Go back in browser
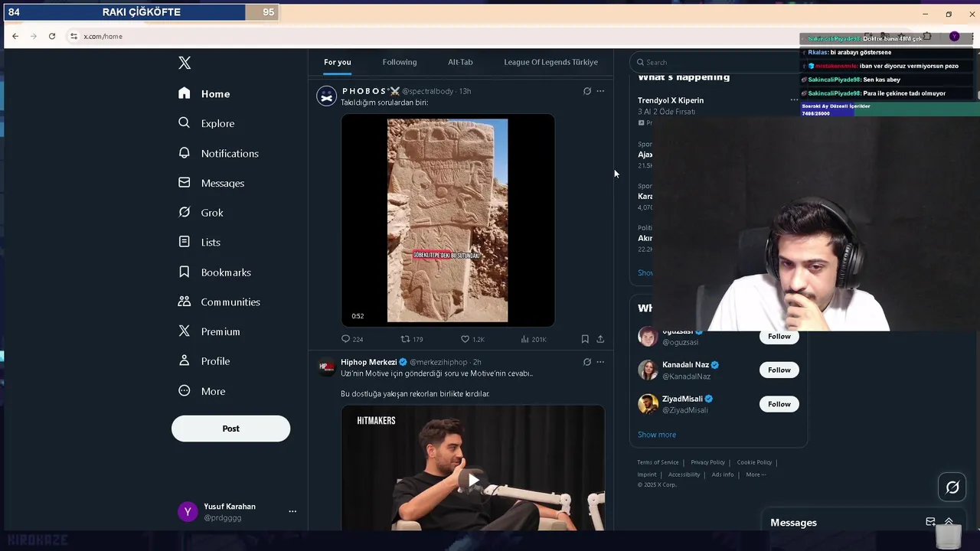 click(15, 36)
